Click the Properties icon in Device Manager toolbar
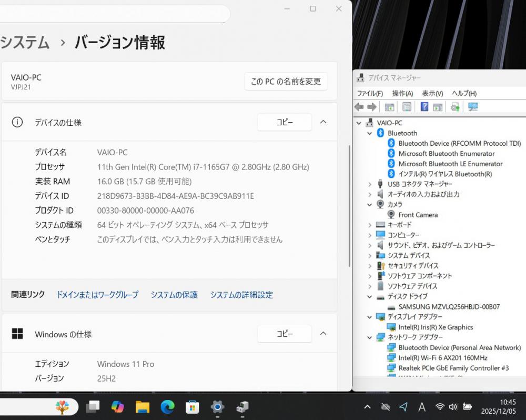The height and width of the screenshot is (420, 526). (x=407, y=107)
